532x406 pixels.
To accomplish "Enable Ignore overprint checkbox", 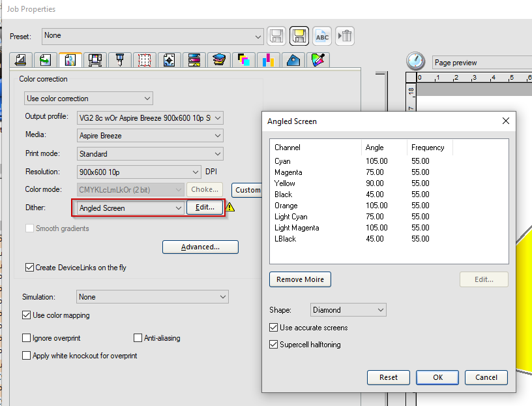I will point(26,337).
